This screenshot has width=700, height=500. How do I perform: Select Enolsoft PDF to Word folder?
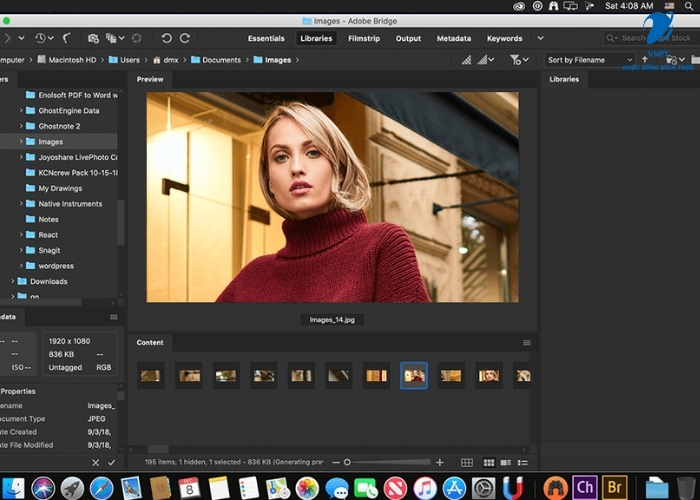coord(71,95)
